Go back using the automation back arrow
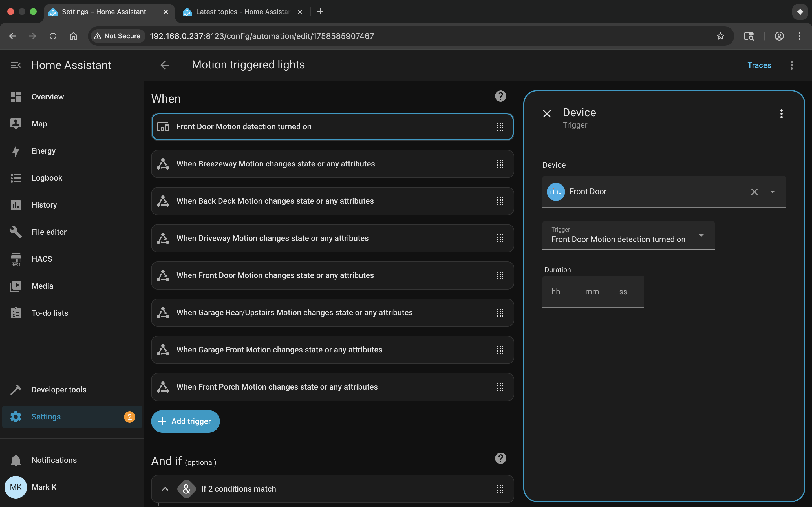 (165, 65)
